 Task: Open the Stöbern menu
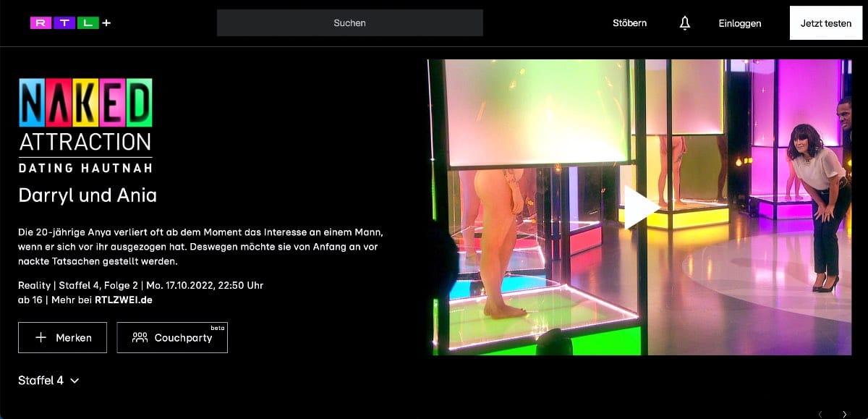[x=629, y=23]
